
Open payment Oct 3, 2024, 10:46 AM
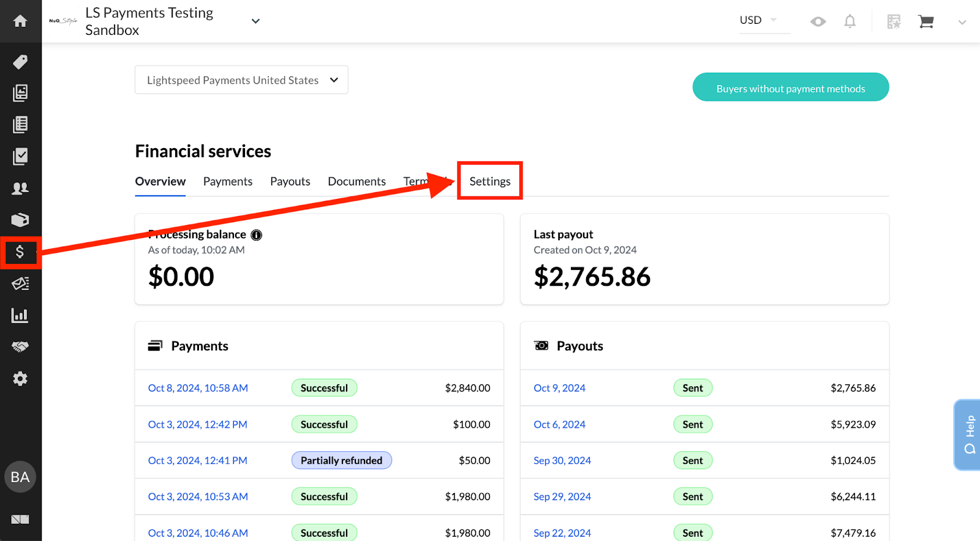(x=198, y=533)
